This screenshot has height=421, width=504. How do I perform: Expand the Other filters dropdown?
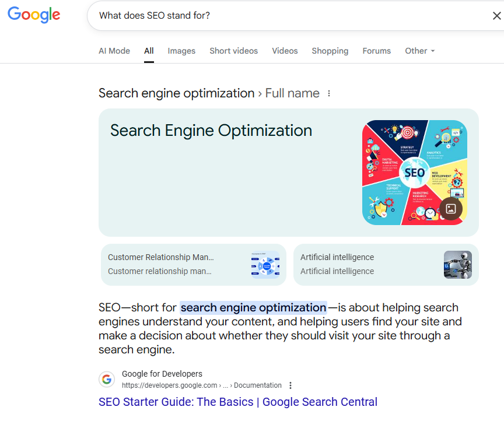420,51
